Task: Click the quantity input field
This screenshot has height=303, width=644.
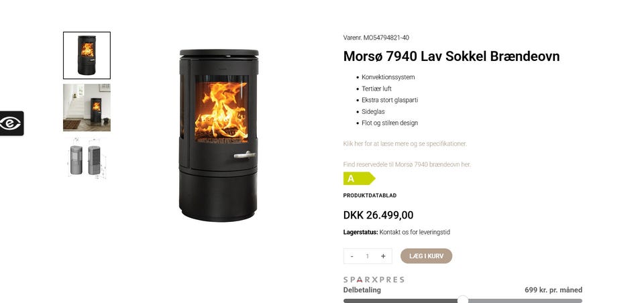Action: 368,256
